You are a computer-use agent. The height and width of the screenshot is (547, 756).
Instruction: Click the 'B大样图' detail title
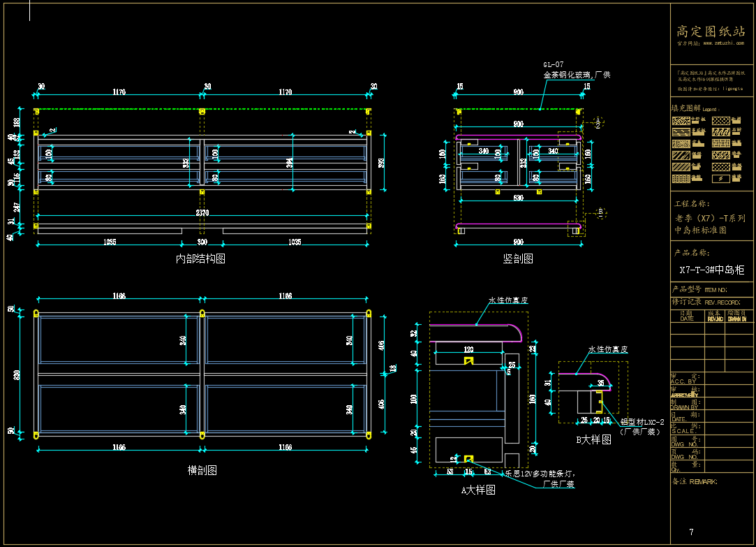(x=593, y=440)
